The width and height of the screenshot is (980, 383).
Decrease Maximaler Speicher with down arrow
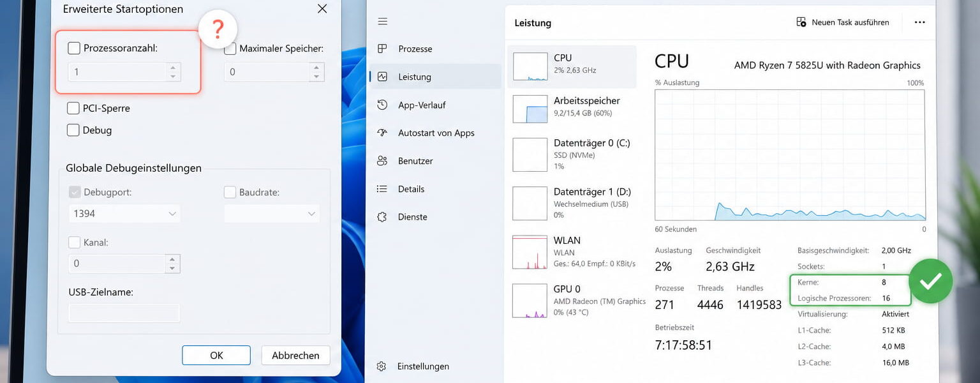[x=316, y=77]
